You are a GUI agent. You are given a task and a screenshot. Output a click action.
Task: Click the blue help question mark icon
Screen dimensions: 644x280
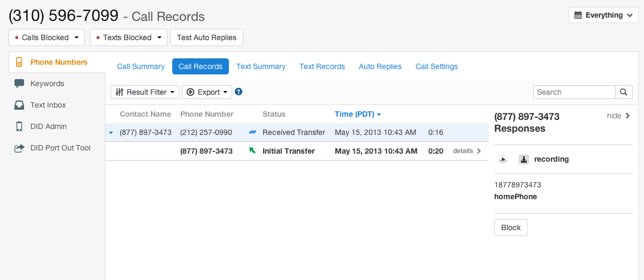239,92
